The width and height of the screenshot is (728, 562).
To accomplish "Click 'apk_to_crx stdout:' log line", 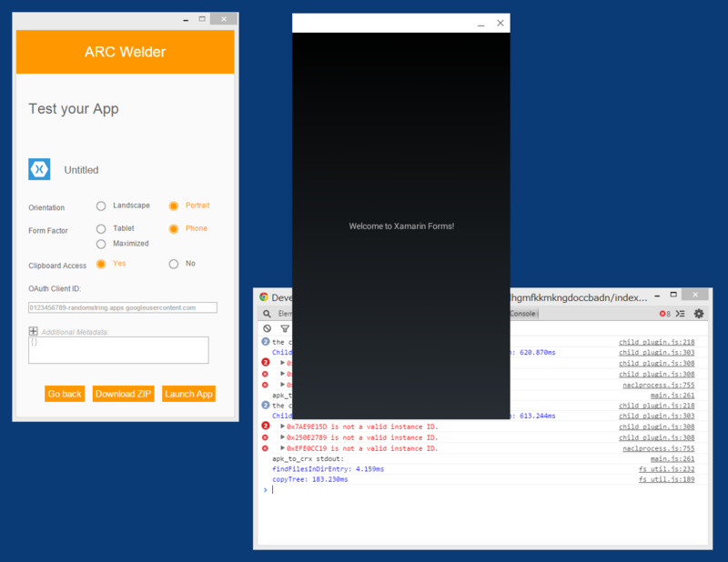I will pyautogui.click(x=308, y=459).
